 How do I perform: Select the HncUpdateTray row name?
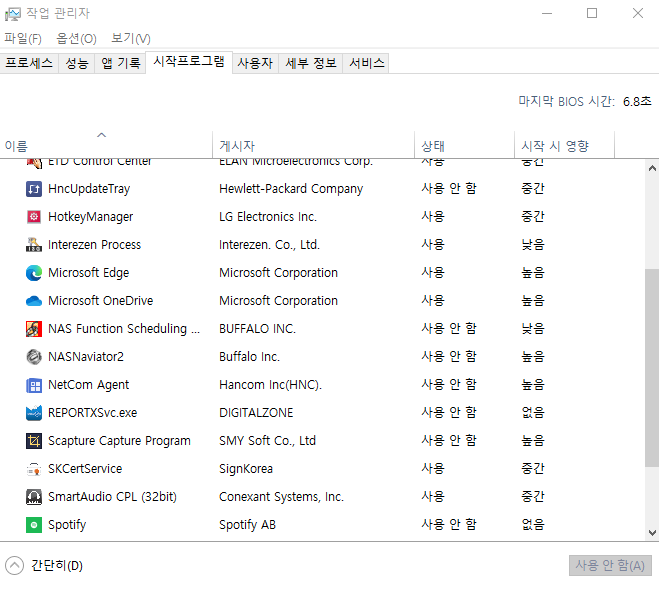pyautogui.click(x=89, y=189)
